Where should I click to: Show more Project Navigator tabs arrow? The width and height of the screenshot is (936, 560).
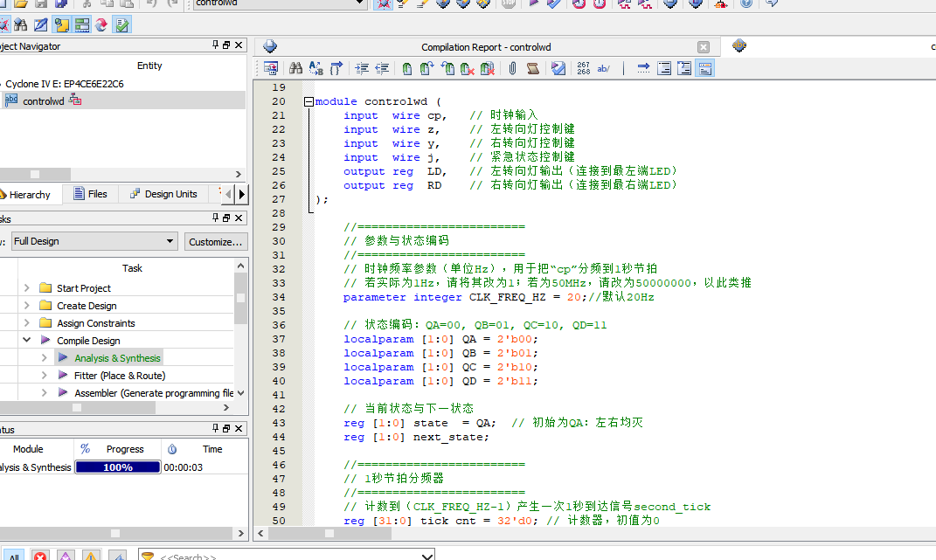pyautogui.click(x=241, y=194)
